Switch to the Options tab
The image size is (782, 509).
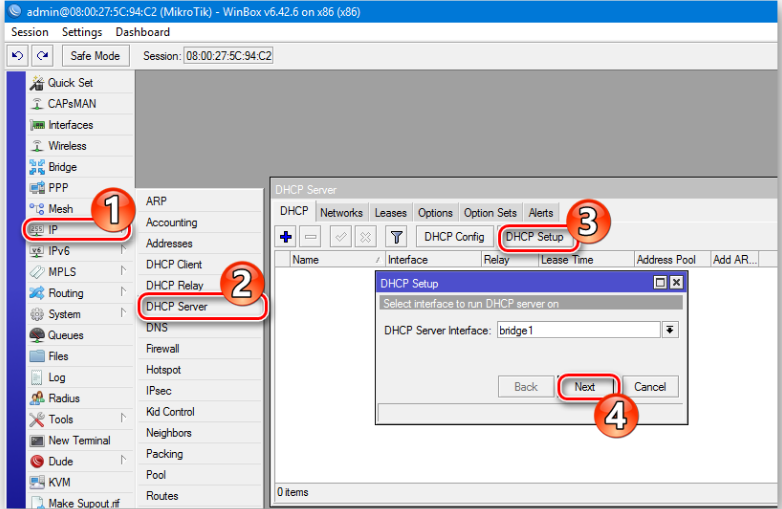tap(435, 212)
